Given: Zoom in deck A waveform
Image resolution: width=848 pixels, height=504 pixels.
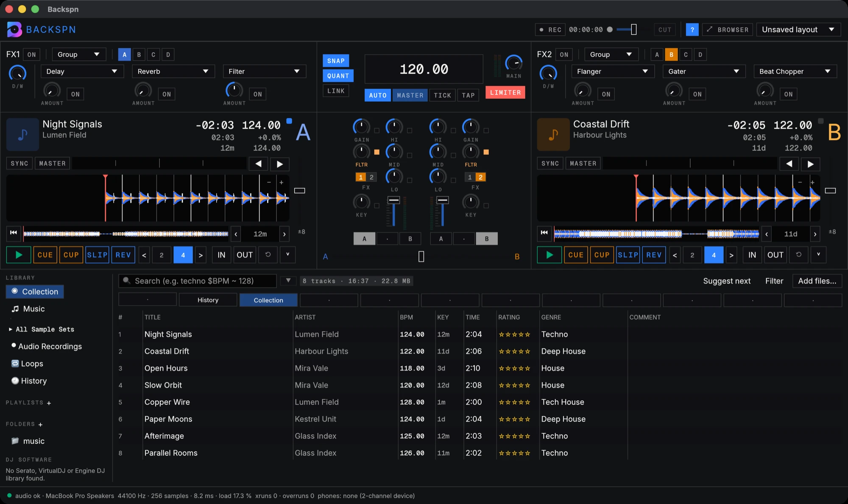Looking at the screenshot, I should (x=281, y=182).
